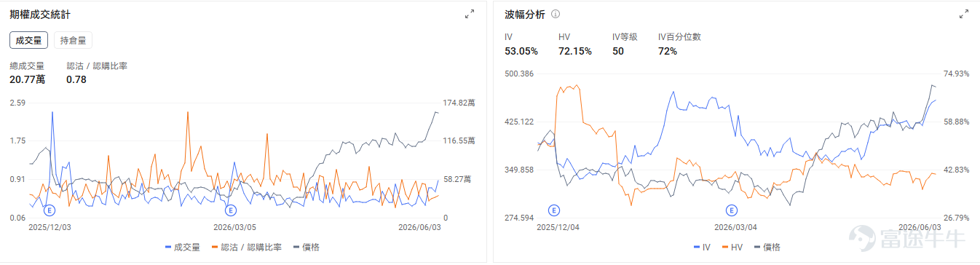Click the 74.93% volatility axis label
This screenshot has width=980, height=265.
957,74
